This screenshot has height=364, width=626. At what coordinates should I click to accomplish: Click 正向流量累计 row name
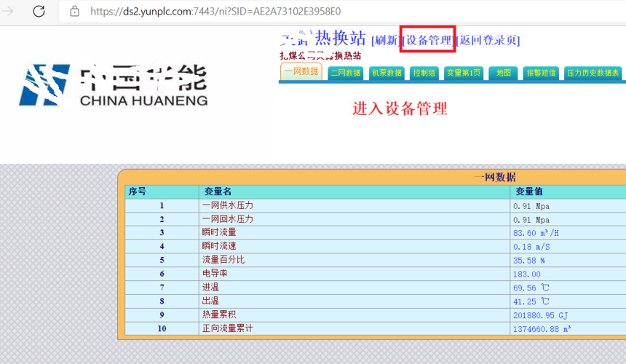coord(228,328)
